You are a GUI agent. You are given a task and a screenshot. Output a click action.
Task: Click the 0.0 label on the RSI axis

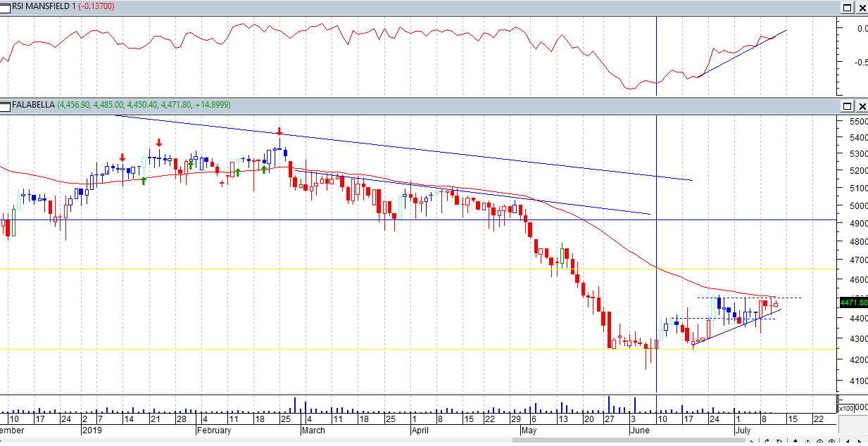[862, 29]
